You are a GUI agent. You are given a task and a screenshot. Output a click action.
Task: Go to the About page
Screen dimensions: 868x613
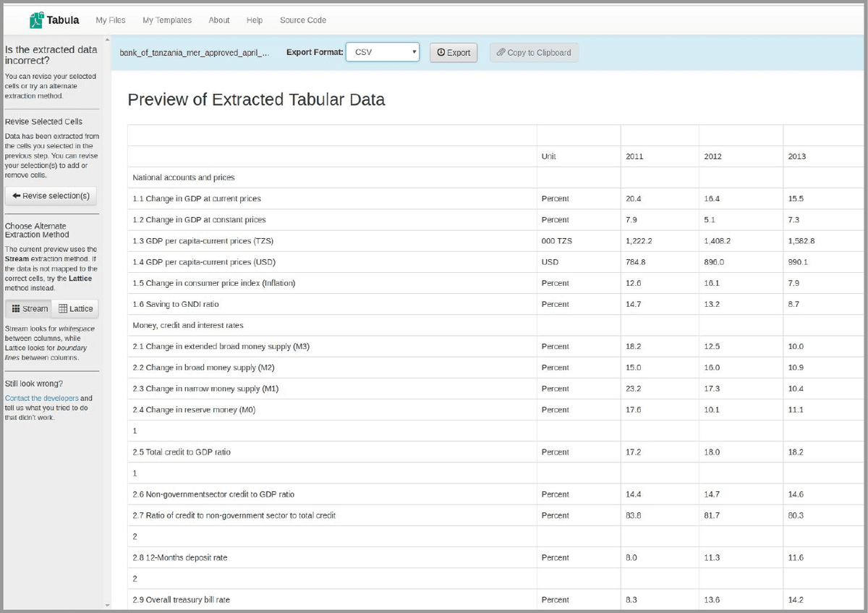coord(219,20)
